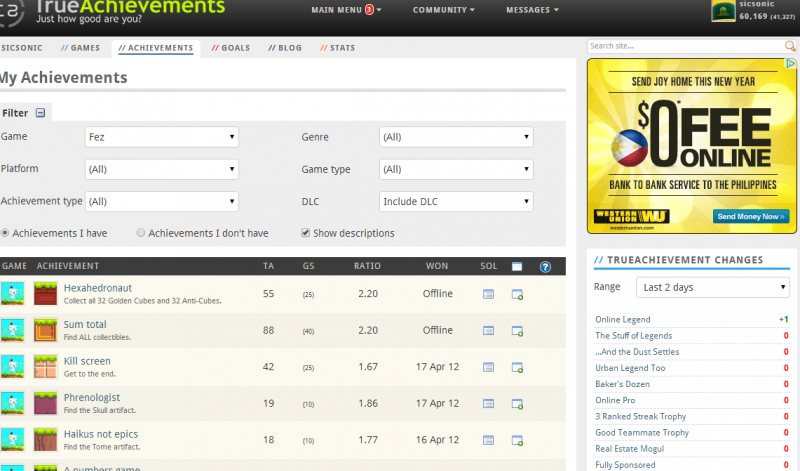Click the comment column icon in table header
The width and height of the screenshot is (800, 471).
click(517, 266)
